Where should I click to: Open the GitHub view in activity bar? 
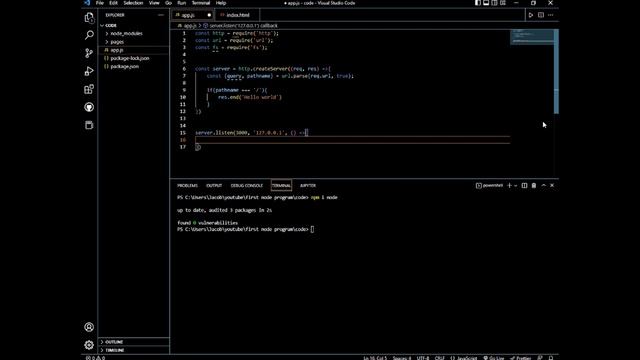tap(89, 107)
